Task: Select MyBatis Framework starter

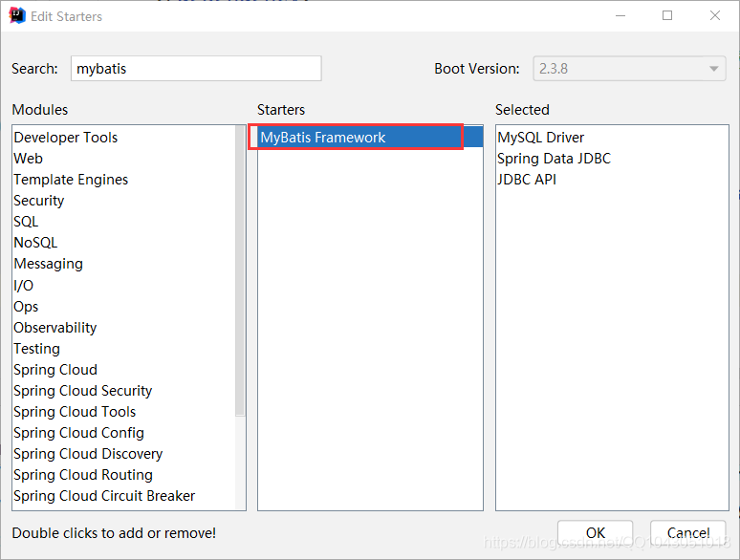Action: tap(370, 138)
